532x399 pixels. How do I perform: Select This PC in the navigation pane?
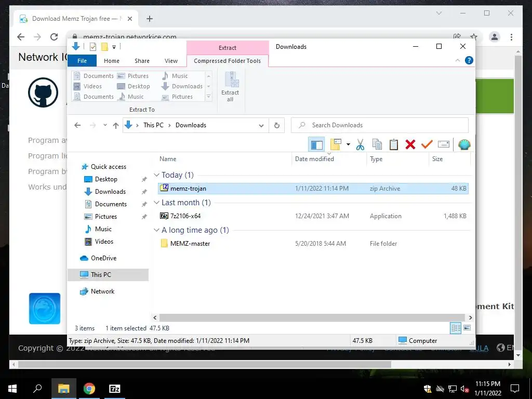pyautogui.click(x=109, y=275)
